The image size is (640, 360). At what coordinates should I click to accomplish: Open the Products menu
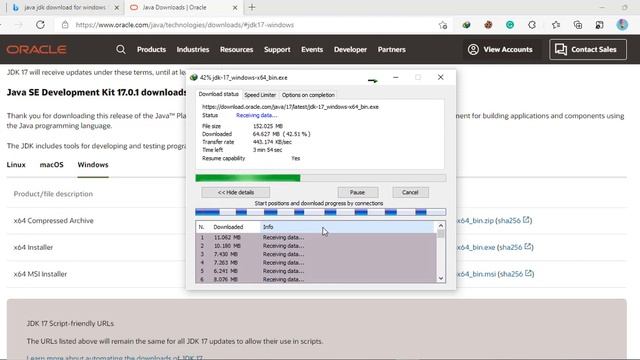click(151, 49)
